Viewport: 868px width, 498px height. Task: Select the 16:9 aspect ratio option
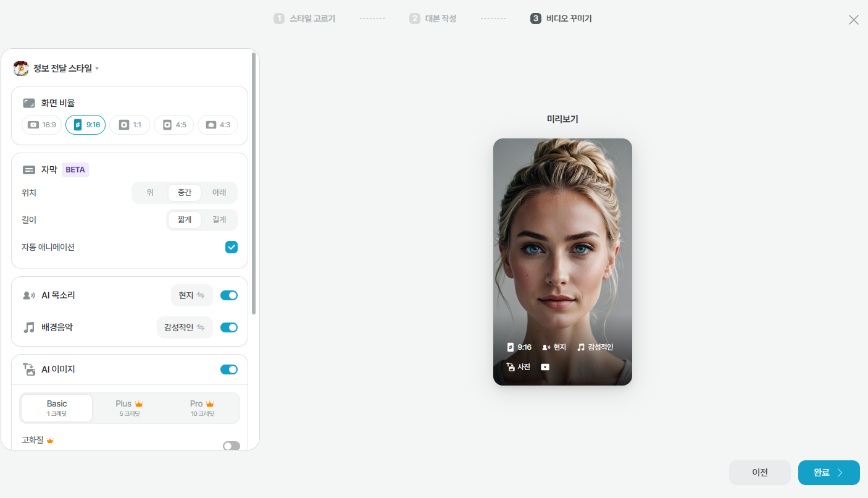coord(42,125)
